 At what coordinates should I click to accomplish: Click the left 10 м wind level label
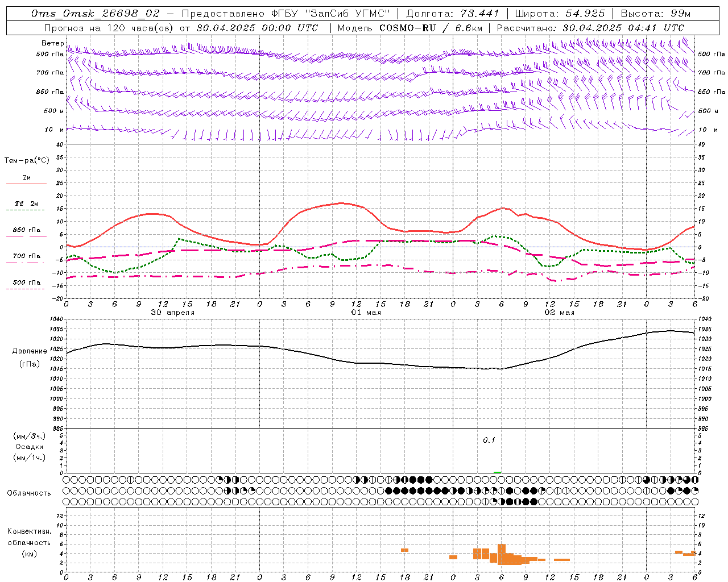(x=55, y=130)
